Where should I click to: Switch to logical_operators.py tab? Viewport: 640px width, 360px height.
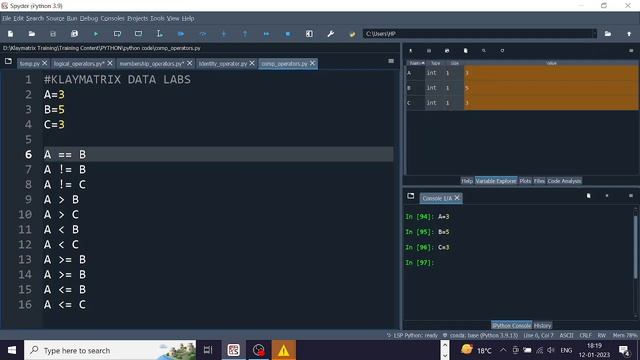79,64
